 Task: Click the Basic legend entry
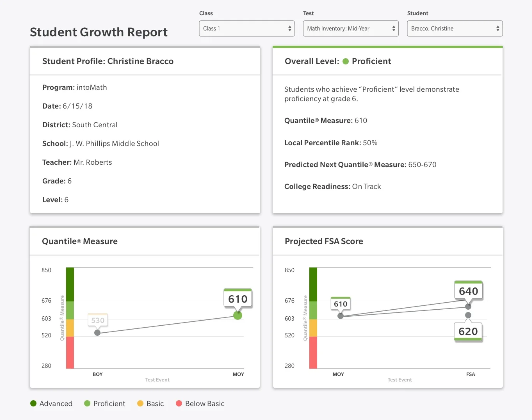155,403
